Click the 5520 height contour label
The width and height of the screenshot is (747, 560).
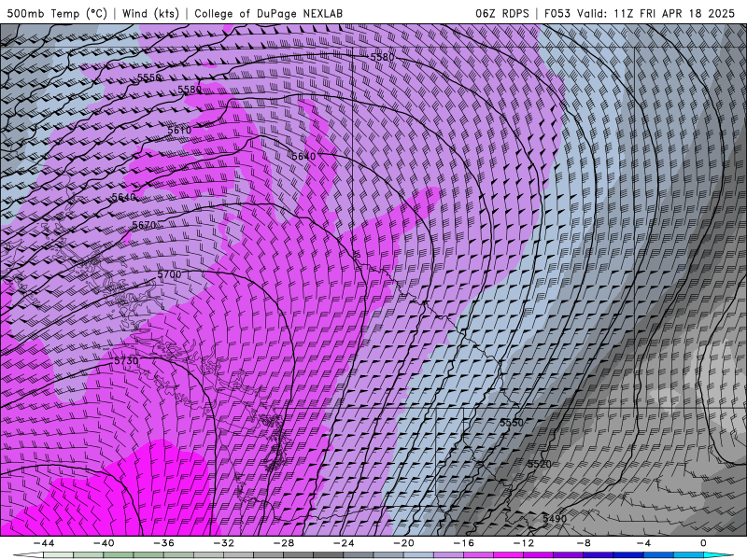pos(540,464)
